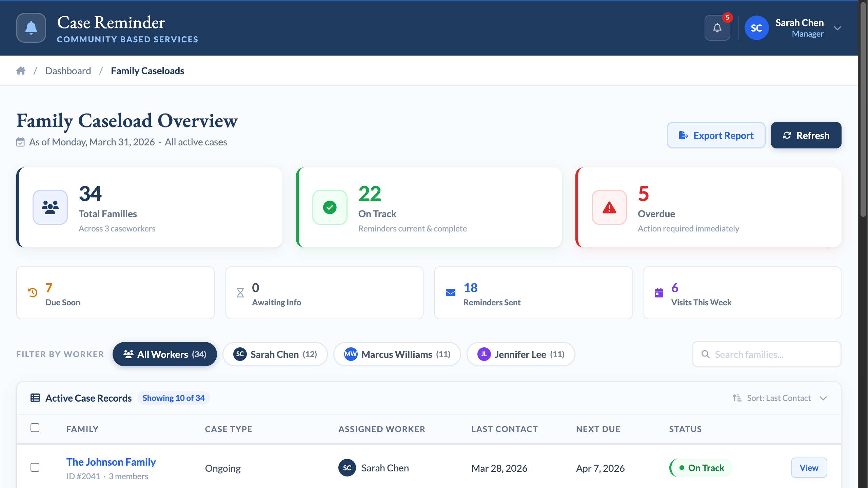
Task: Click the notifications bell icon with badge
Action: click(717, 28)
